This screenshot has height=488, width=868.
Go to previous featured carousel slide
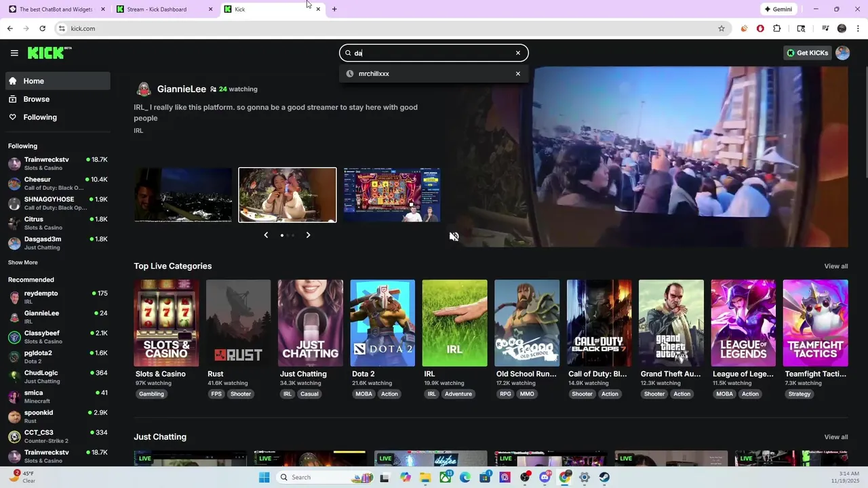click(x=266, y=235)
